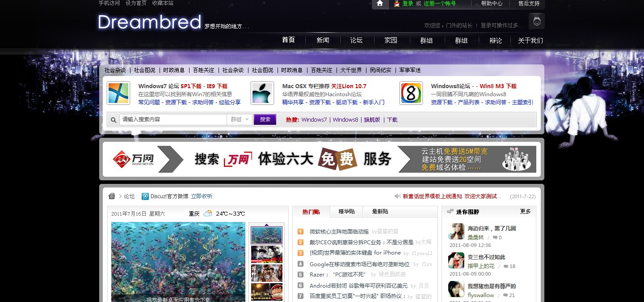Click the 万网 logo in the banner ad
The width and height of the screenshot is (644, 302).
pos(133,159)
